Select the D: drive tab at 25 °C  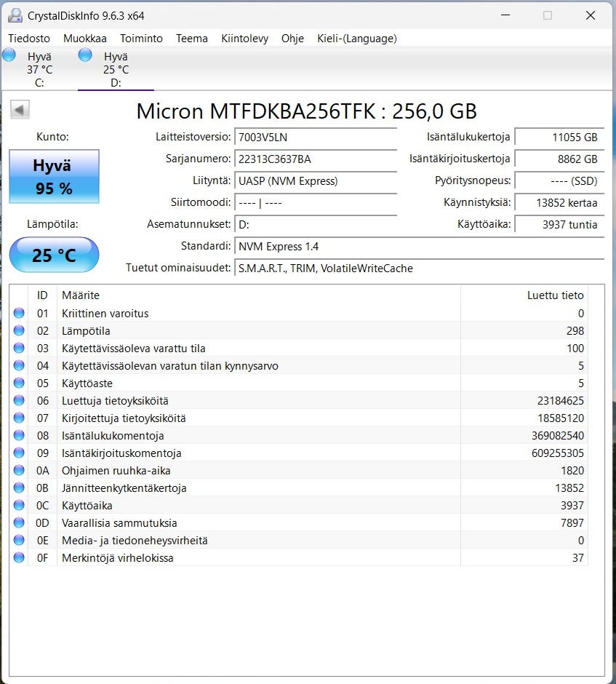(116, 69)
